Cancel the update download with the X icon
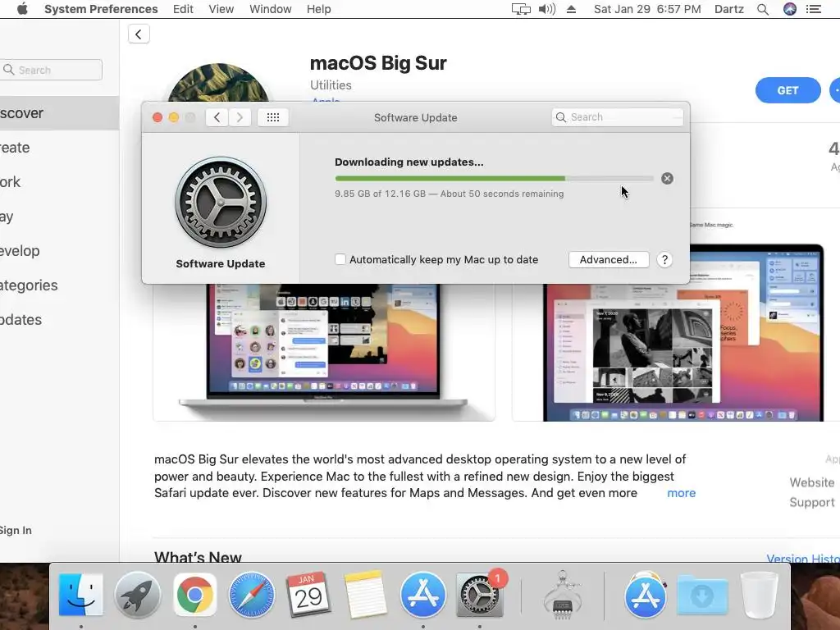The image size is (840, 630). [667, 178]
